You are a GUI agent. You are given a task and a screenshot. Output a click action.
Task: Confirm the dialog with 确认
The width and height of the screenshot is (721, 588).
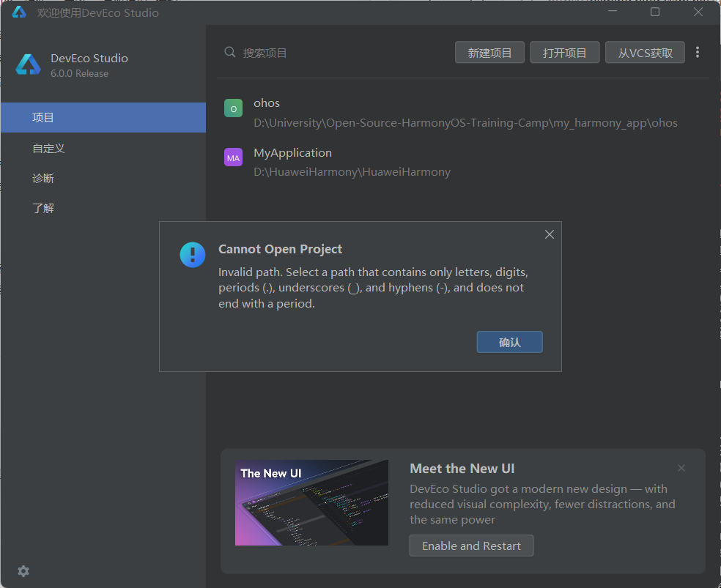click(509, 342)
